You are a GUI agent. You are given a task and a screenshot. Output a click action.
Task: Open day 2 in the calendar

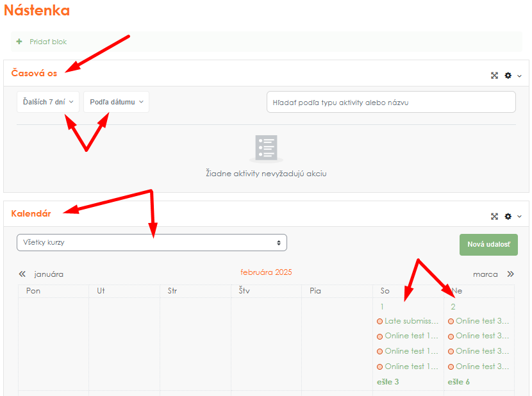tap(453, 307)
